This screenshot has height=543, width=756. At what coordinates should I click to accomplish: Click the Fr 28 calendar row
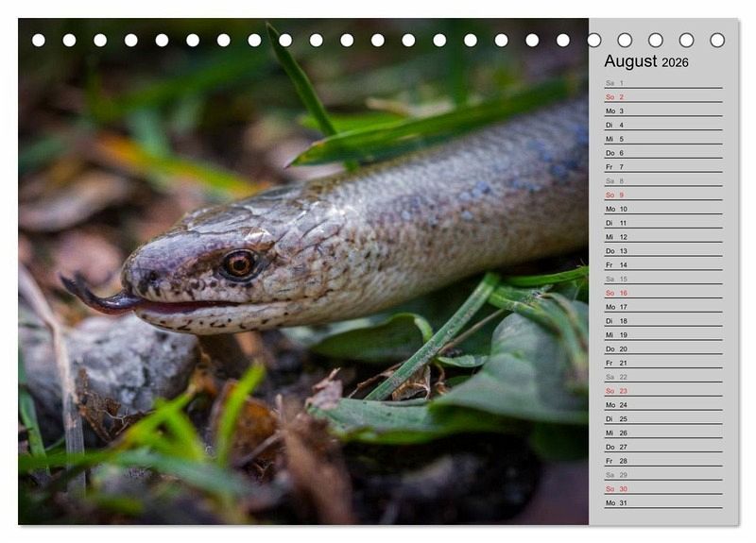tap(662, 461)
